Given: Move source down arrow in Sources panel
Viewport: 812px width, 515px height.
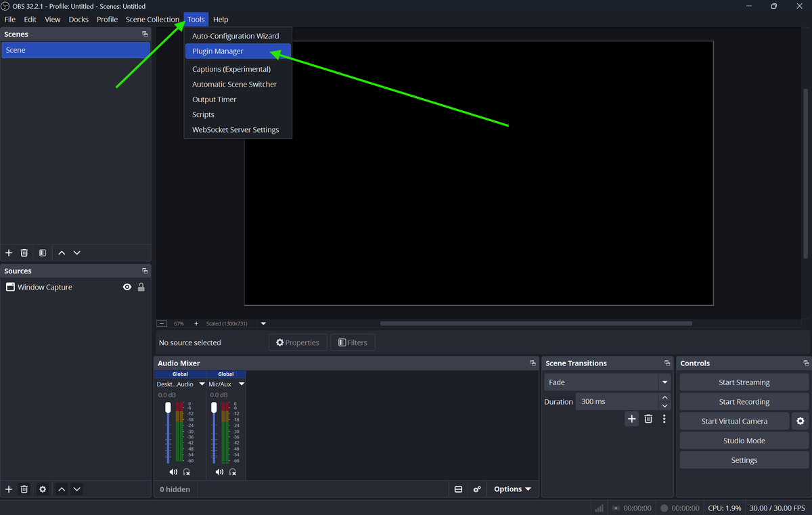Looking at the screenshot, I should click(77, 489).
